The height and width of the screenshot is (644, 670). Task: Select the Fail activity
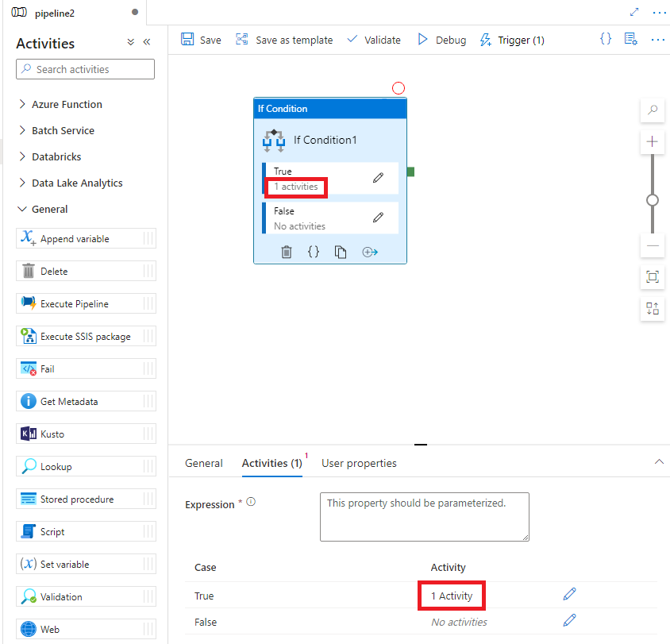tap(86, 368)
